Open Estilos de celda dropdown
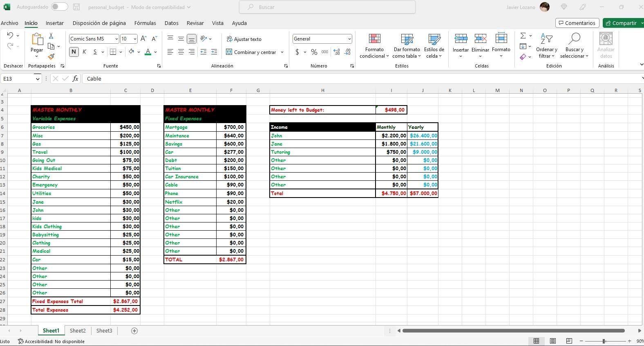This screenshot has width=644, height=346. point(434,46)
